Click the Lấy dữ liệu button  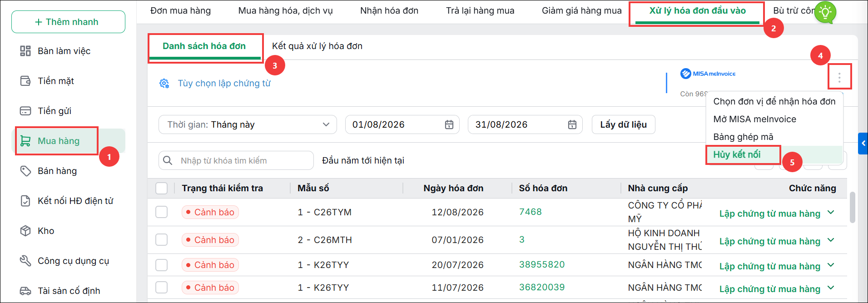point(623,124)
